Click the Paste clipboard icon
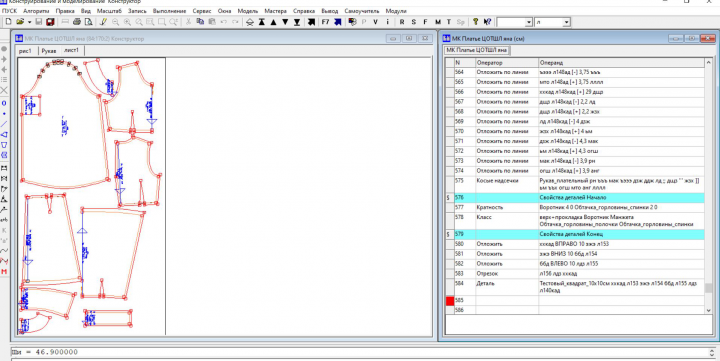This screenshot has width=720, height=361. coord(212,21)
